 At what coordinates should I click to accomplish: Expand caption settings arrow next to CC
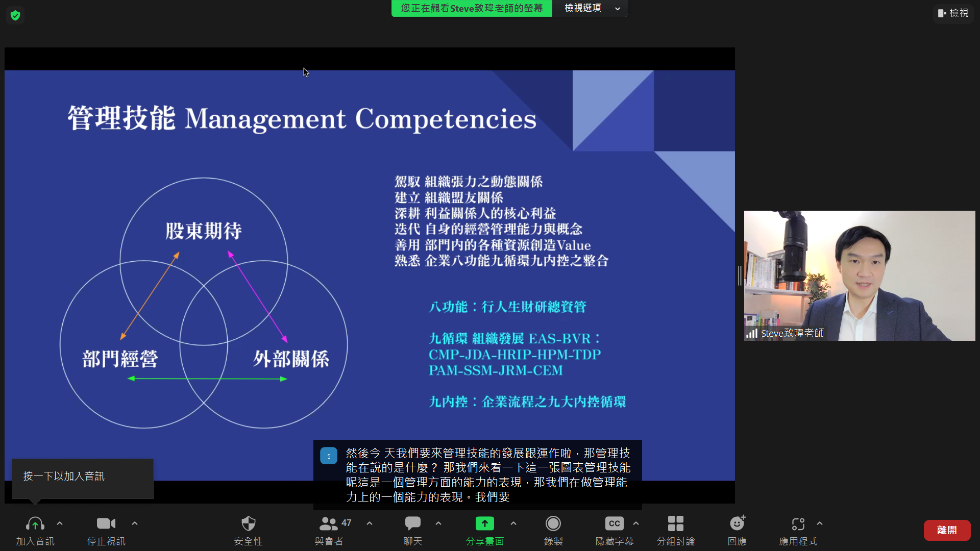pos(636,523)
